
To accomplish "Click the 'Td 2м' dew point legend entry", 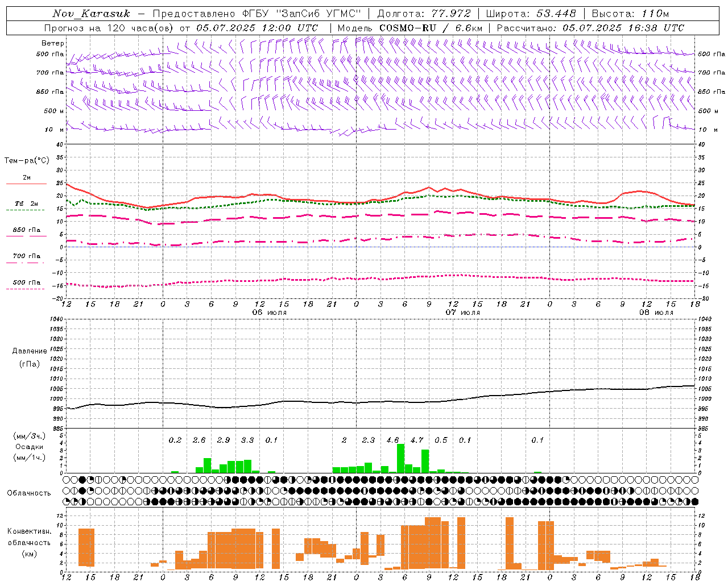I will [x=27, y=203].
